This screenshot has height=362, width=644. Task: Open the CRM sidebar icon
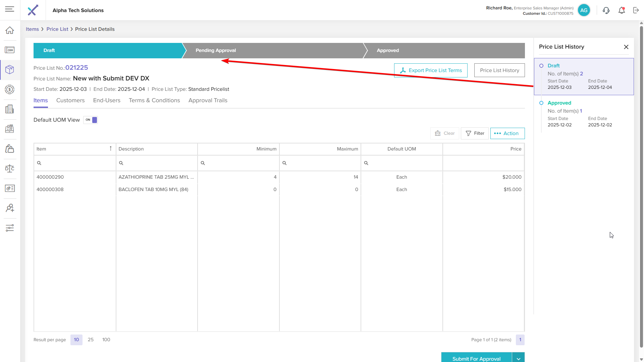pos(10,50)
